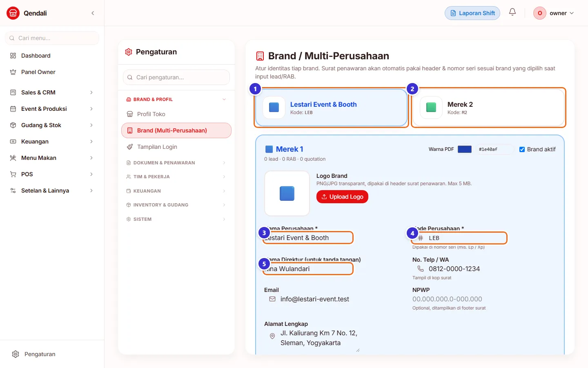Open notifications bell icon

(x=512, y=12)
